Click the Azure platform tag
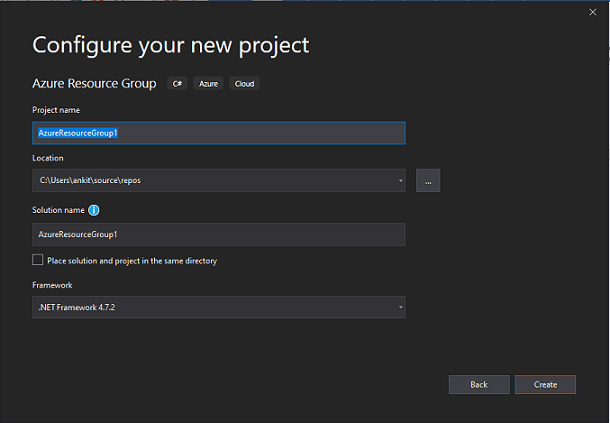The height and width of the screenshot is (423, 610). click(x=209, y=84)
